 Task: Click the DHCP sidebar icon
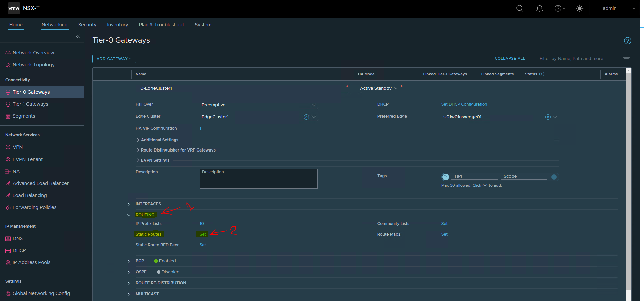coord(8,251)
